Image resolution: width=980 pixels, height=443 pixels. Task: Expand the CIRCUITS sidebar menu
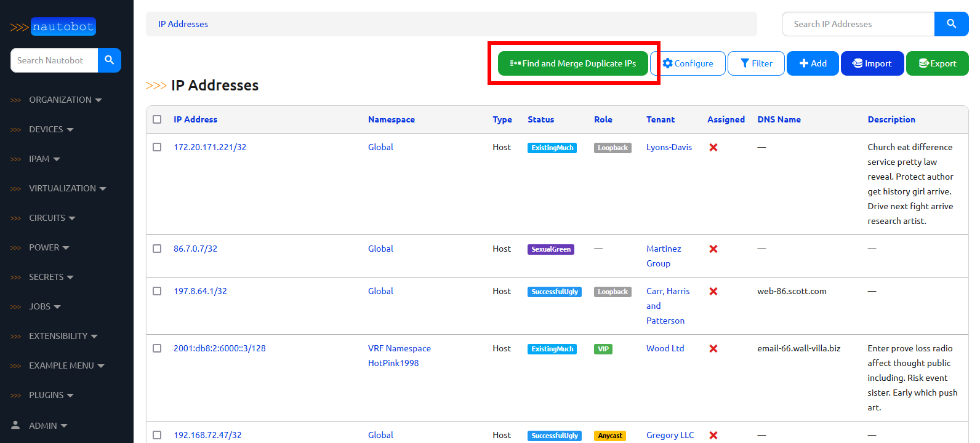click(52, 218)
